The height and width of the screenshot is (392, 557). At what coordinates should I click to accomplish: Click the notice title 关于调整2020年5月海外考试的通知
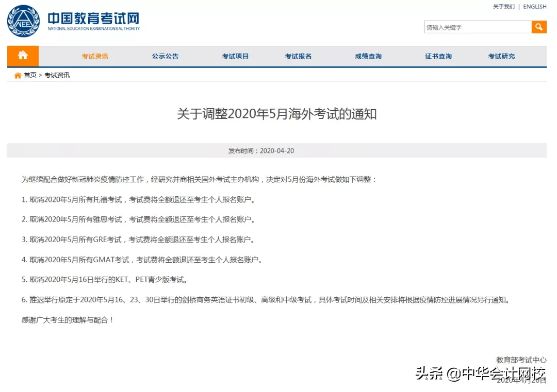pyautogui.click(x=278, y=114)
